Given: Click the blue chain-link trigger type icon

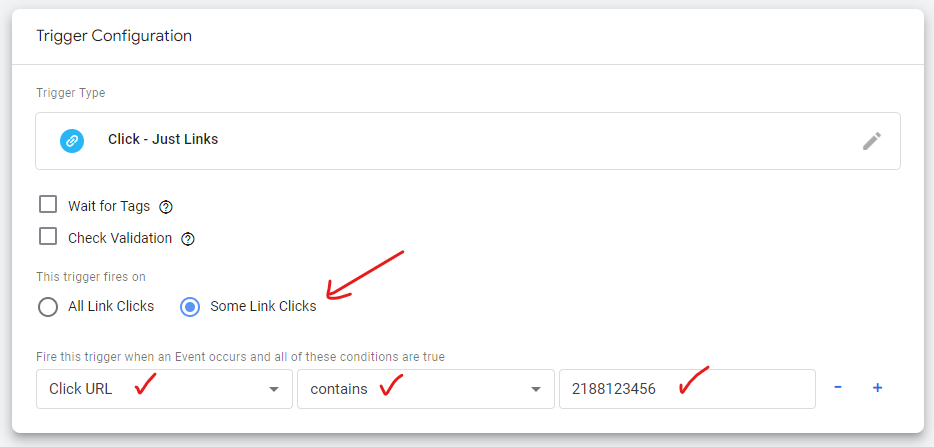Looking at the screenshot, I should pos(71,141).
